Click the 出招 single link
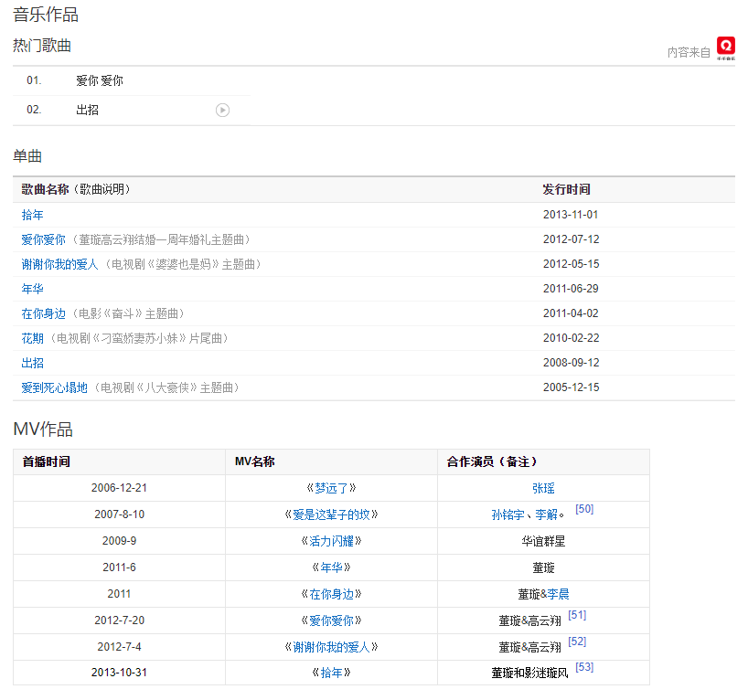The width and height of the screenshot is (748, 700). [x=33, y=363]
